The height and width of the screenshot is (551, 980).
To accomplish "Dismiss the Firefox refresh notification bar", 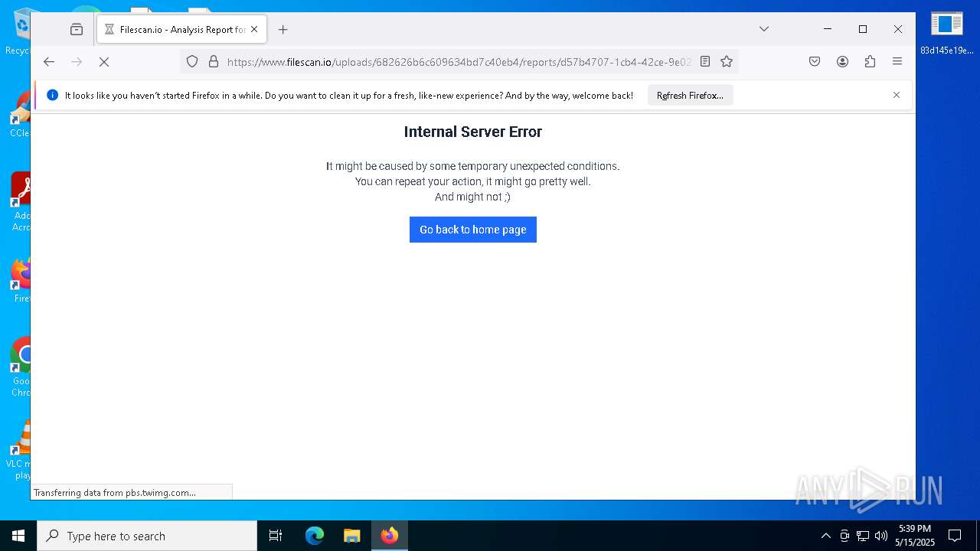I will [897, 95].
